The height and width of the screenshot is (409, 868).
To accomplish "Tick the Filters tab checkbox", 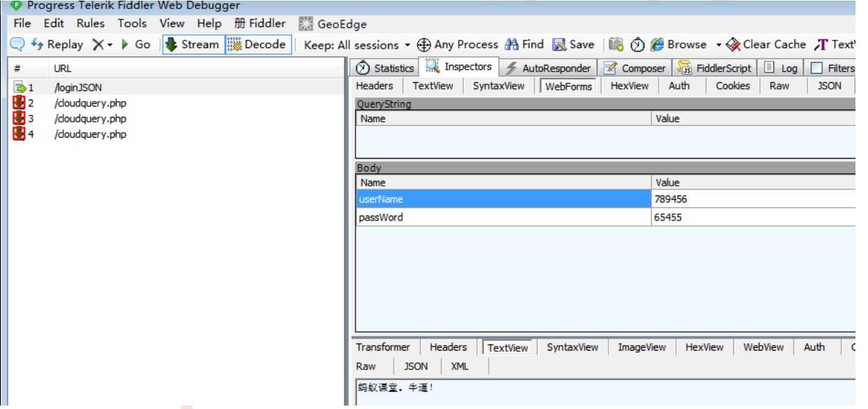I will tap(817, 68).
